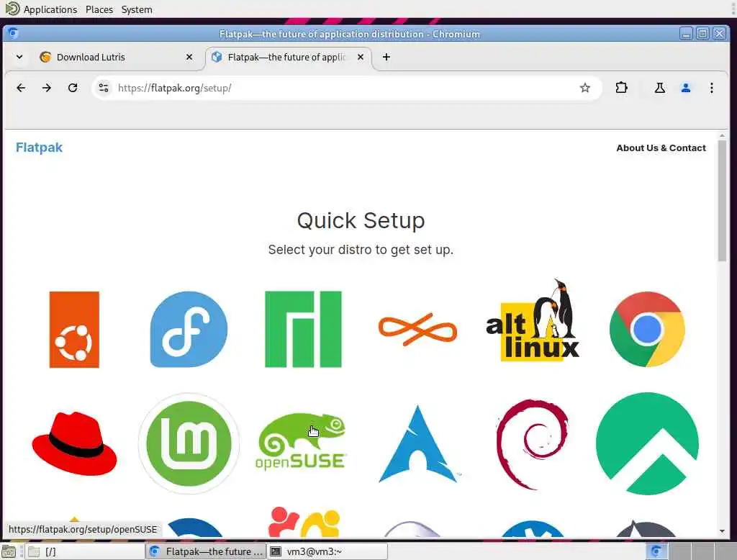Select the Debian swirl logo
737x560 pixels.
tap(532, 444)
